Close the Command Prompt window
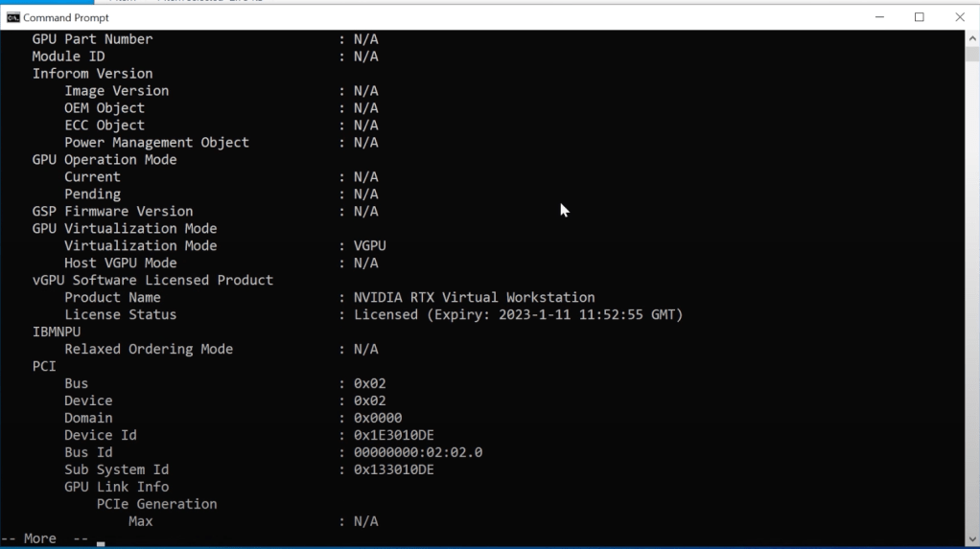Viewport: 980px width, 549px height. click(x=960, y=17)
